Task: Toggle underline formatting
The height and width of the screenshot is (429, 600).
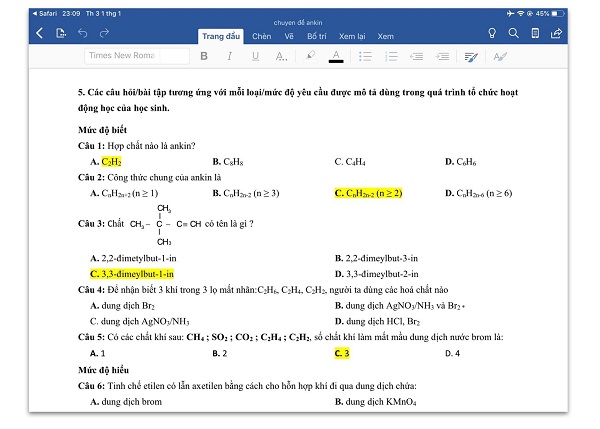Action: tap(255, 56)
